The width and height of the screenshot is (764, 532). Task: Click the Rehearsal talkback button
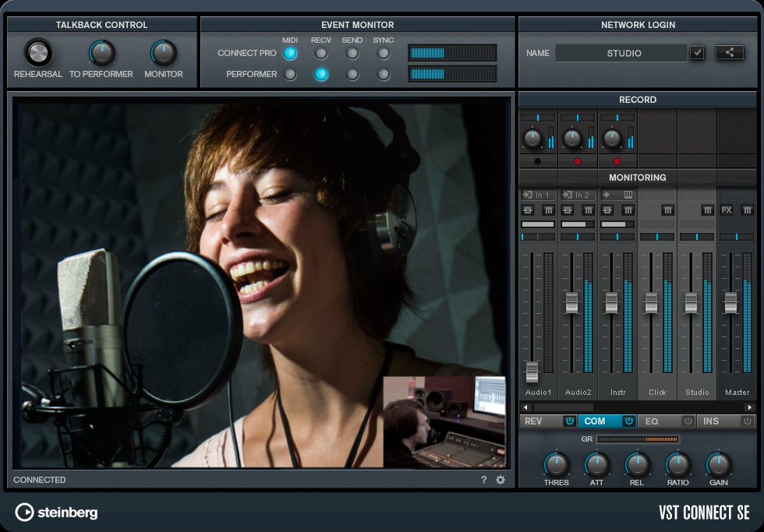coord(38,53)
